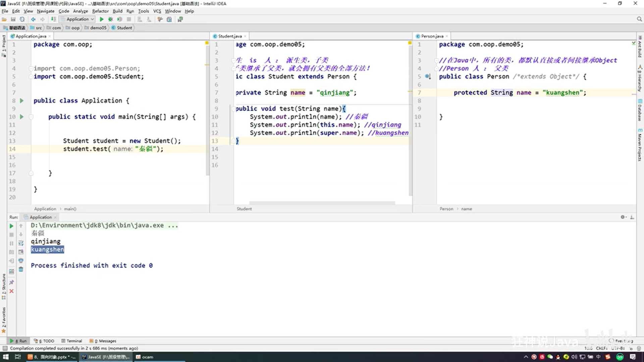Open Run panel settings gear dropdown
The width and height of the screenshot is (644, 362).
click(623, 217)
